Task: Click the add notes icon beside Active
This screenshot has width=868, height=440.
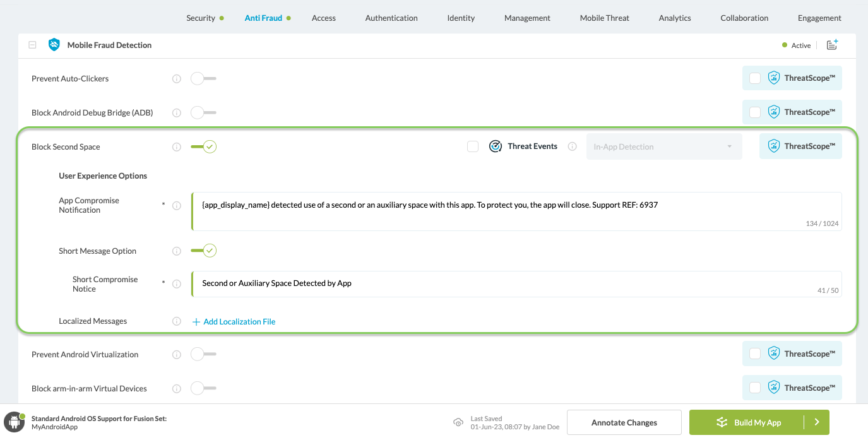Action: click(x=832, y=45)
